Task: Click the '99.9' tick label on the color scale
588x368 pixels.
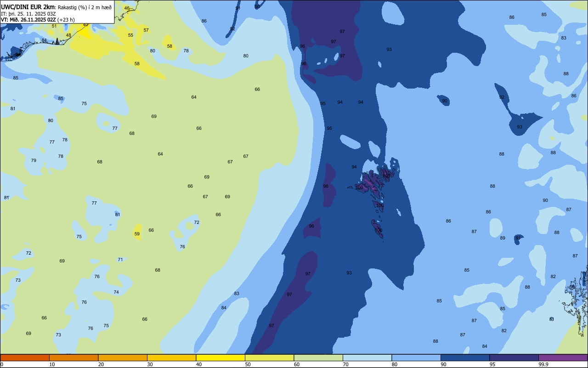Action: (543, 364)
